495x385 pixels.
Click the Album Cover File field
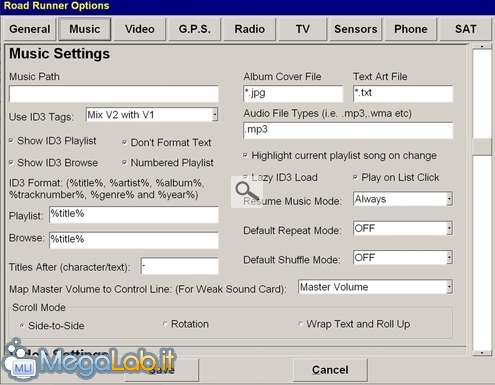click(x=293, y=94)
